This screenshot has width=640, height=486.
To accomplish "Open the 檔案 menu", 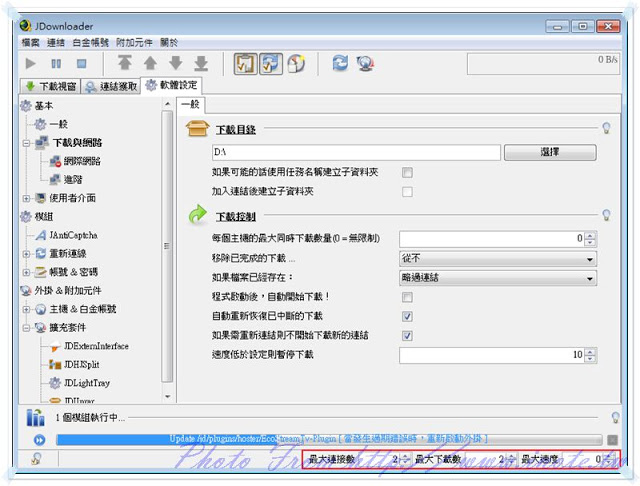I will [30, 42].
